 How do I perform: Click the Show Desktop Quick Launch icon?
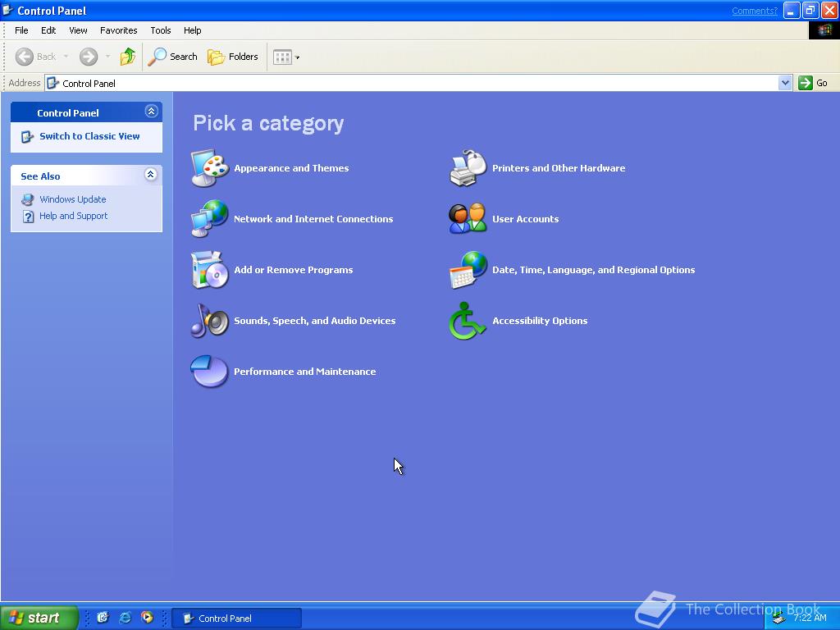pyautogui.click(x=103, y=618)
